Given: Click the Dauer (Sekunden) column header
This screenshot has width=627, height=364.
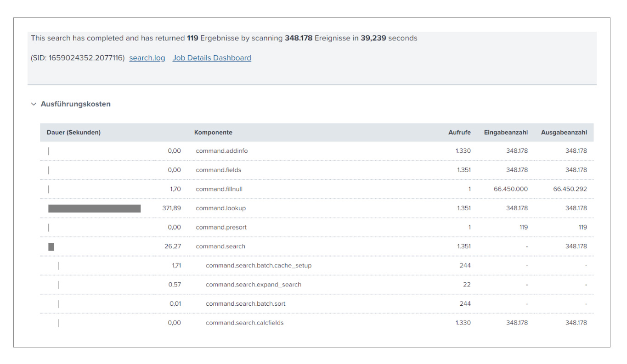Looking at the screenshot, I should click(x=73, y=133).
